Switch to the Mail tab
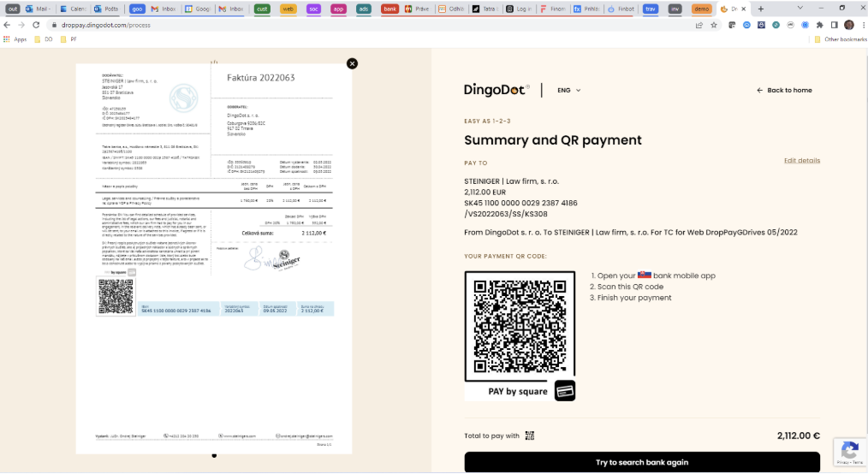 (x=38, y=9)
